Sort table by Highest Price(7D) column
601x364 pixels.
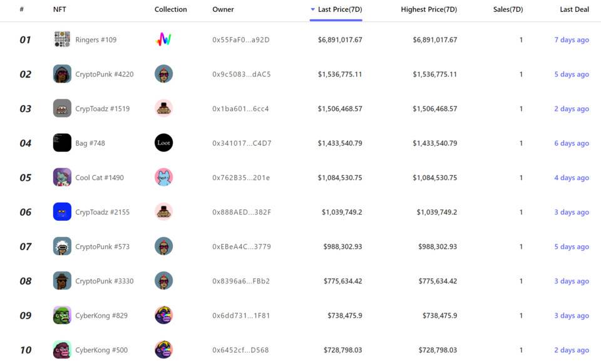[x=429, y=9]
